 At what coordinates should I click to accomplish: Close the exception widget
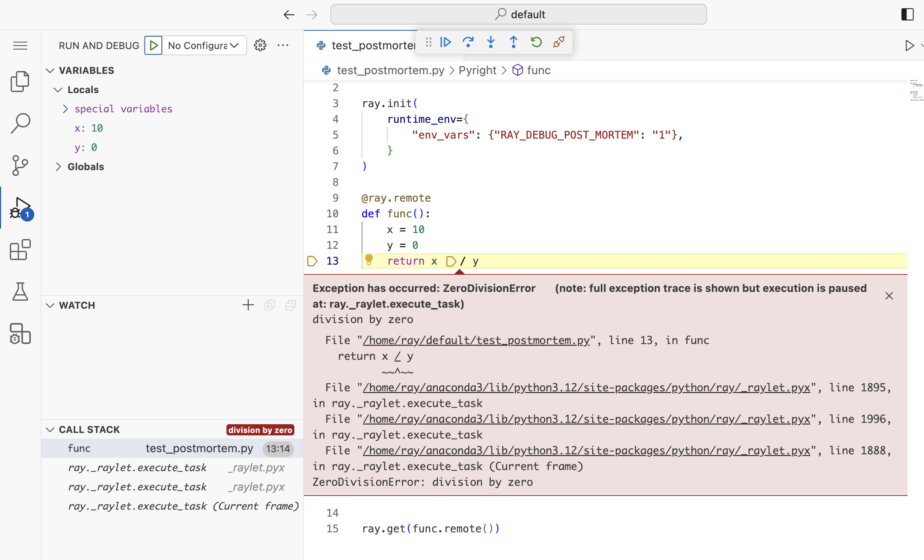click(889, 295)
